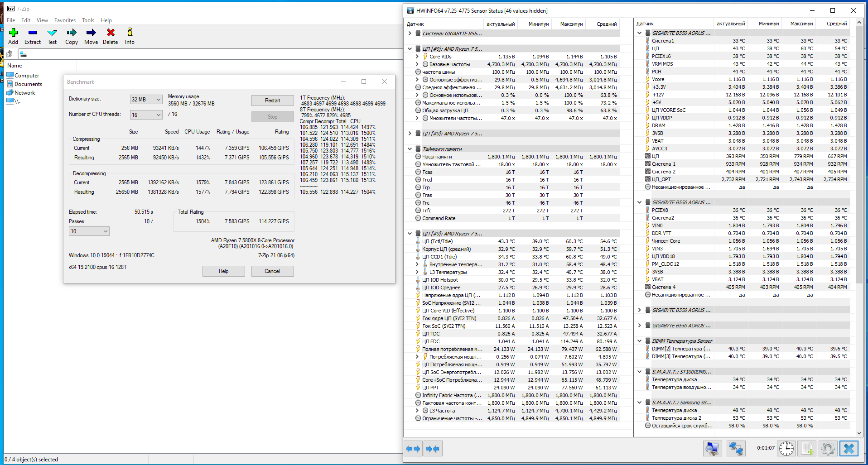Click the green Add icon in 7-Zip
Viewport: 868px width, 465px height.
14,33
